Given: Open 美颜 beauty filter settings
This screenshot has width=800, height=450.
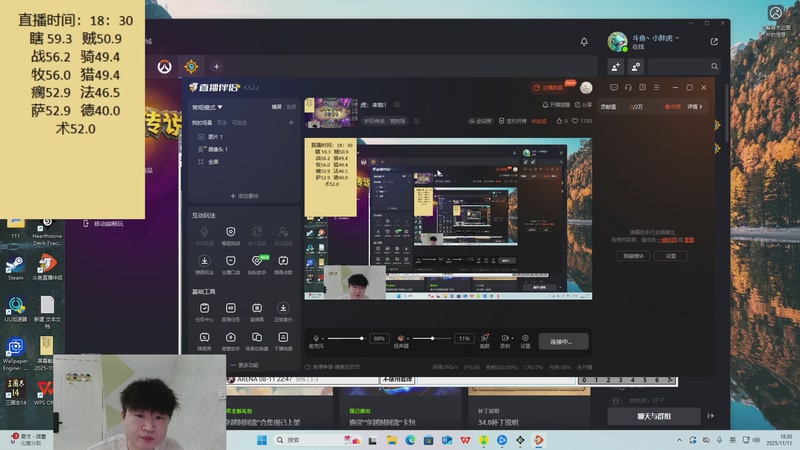Looking at the screenshot, I should pos(484,341).
